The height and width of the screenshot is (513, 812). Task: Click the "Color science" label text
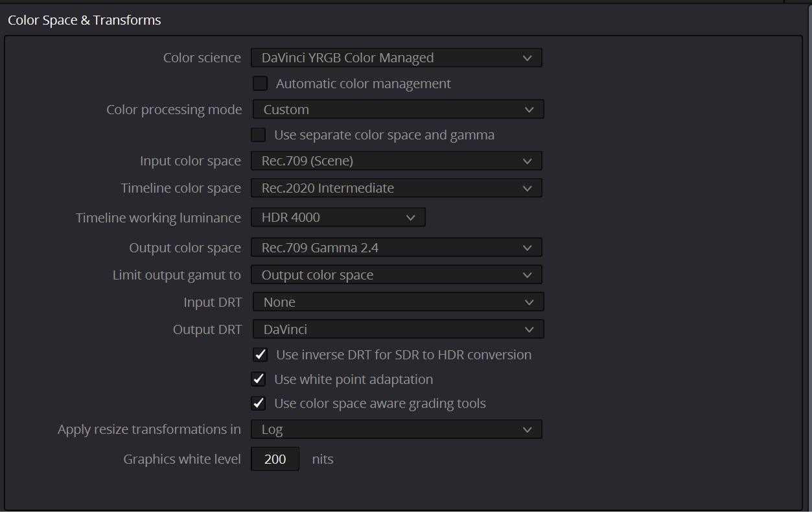(x=202, y=58)
